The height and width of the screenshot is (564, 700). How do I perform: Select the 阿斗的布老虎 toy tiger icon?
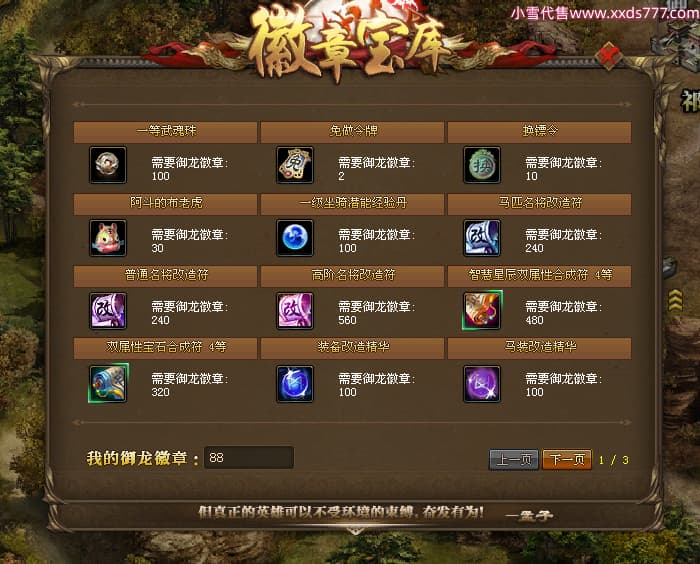click(x=108, y=238)
